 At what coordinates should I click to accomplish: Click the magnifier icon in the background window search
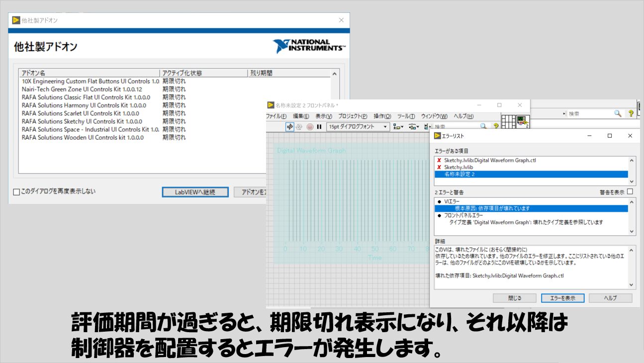point(618,113)
